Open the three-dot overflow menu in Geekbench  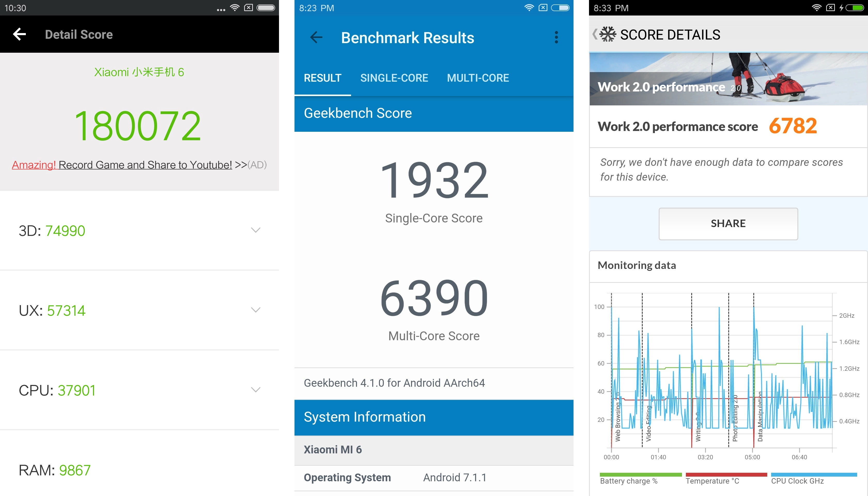(x=556, y=37)
